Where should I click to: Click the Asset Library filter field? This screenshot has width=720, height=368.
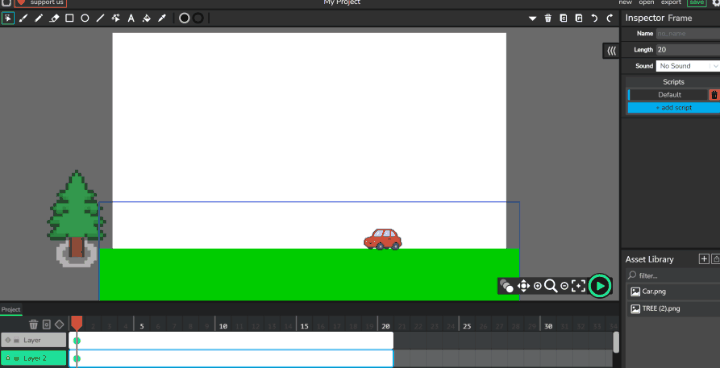click(x=673, y=276)
